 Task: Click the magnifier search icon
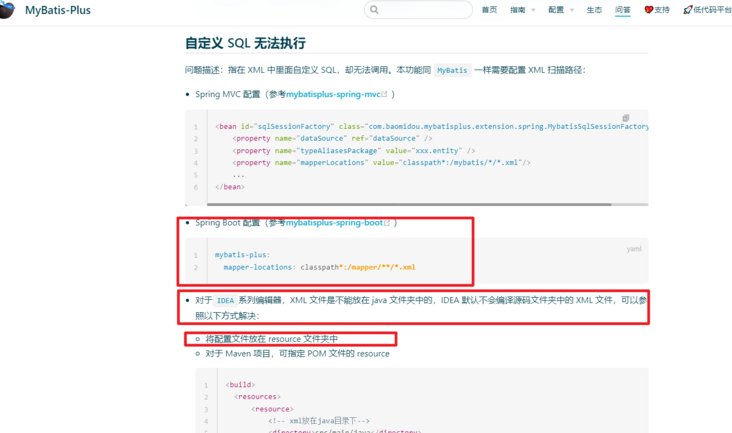pyautogui.click(x=374, y=9)
